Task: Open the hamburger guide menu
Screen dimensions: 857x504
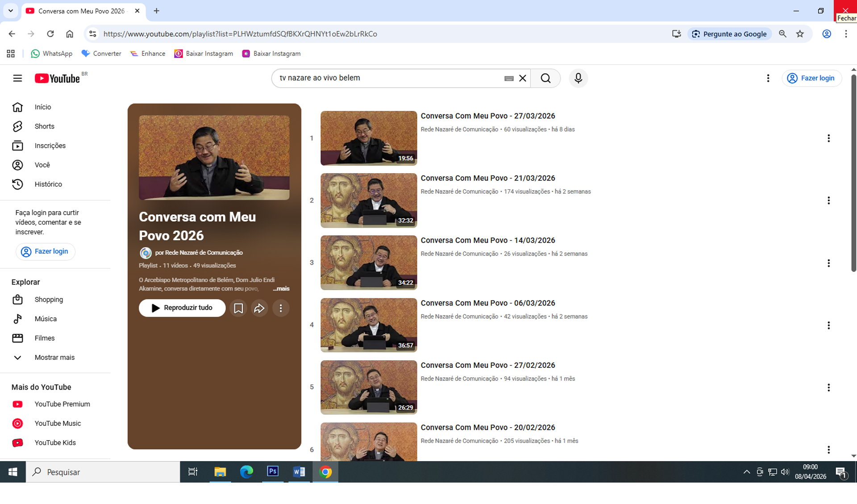Action: pos(17,78)
